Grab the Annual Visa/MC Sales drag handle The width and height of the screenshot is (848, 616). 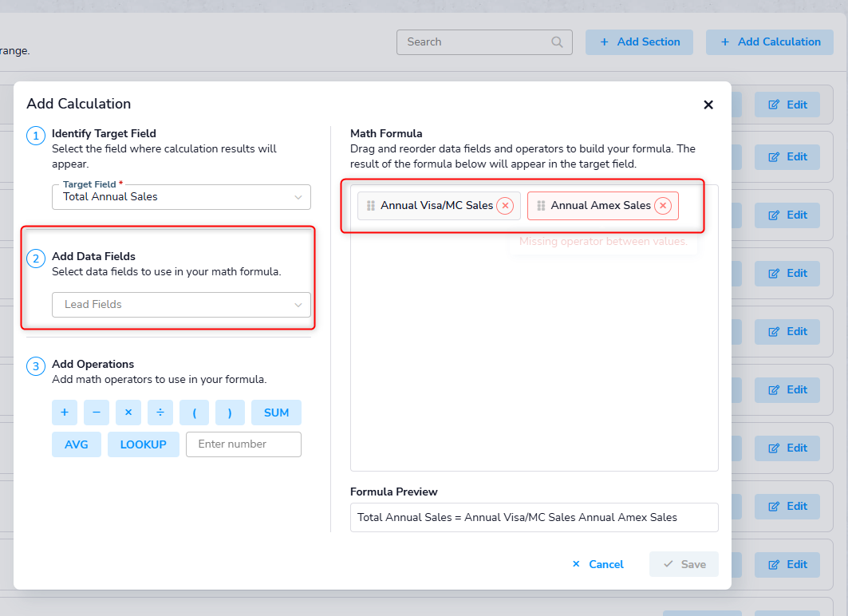click(x=370, y=206)
